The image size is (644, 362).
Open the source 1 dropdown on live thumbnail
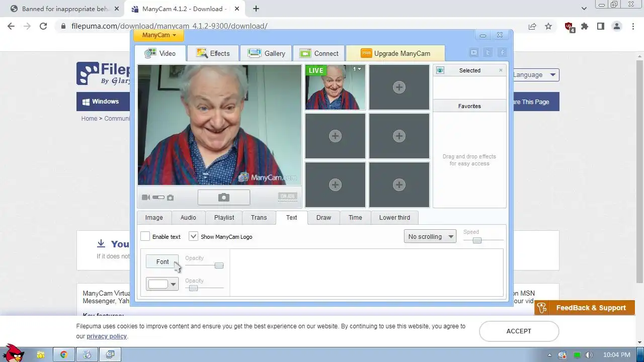tap(357, 69)
